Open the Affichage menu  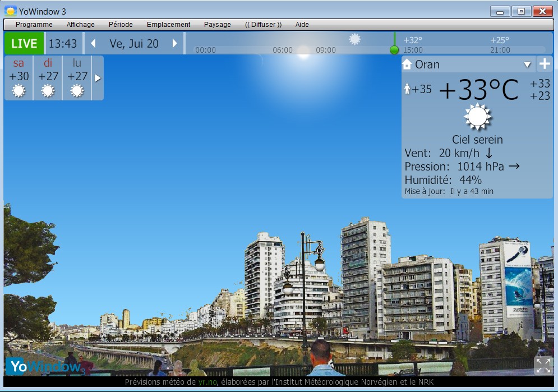80,25
